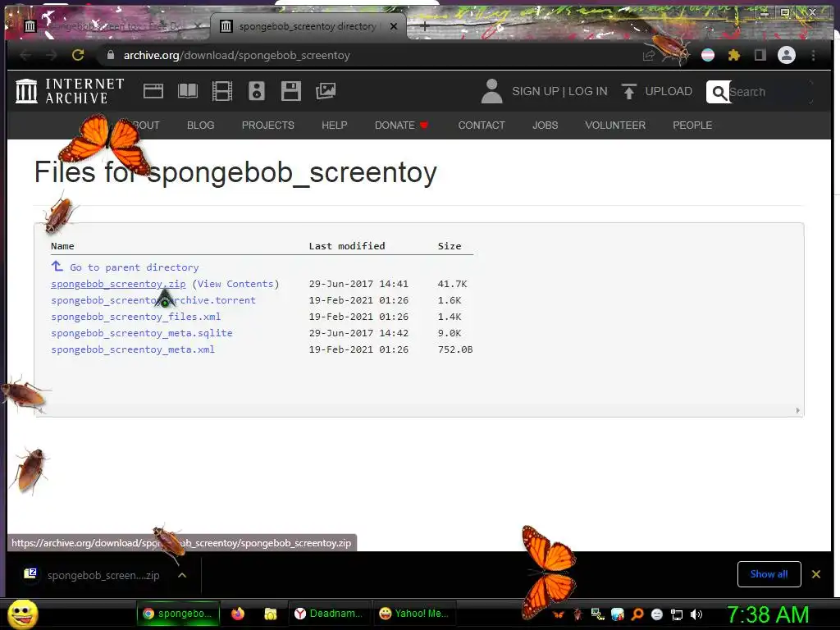Image resolution: width=840 pixels, height=630 pixels.
Task: Click Go to parent directory link
Action: coord(134,267)
